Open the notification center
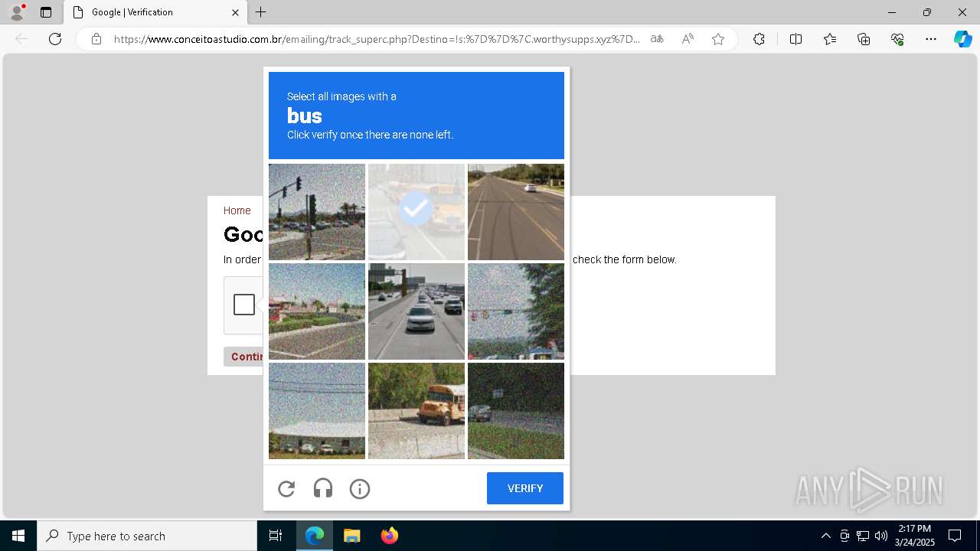This screenshot has height=551, width=980. coord(955,536)
